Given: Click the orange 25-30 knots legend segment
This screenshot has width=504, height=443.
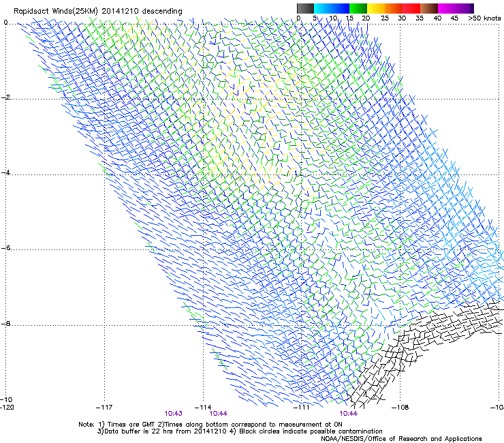Looking at the screenshot, I should point(394,8).
